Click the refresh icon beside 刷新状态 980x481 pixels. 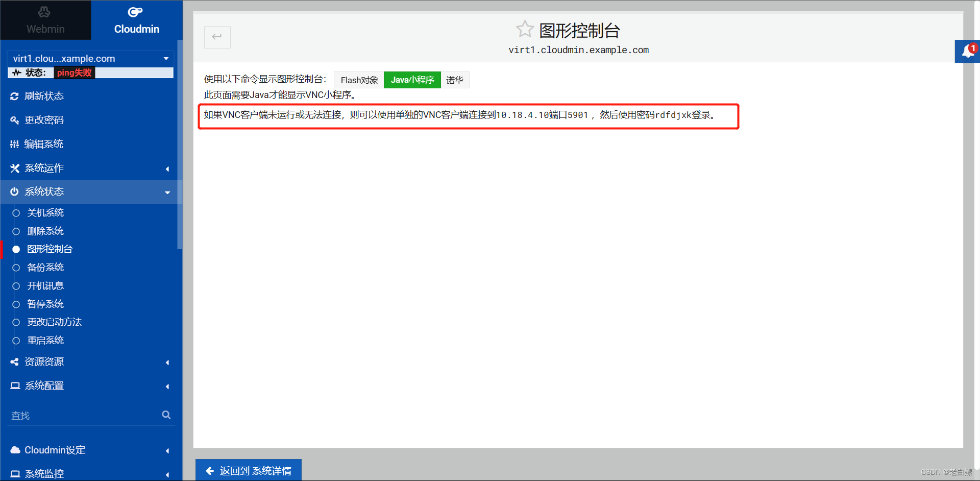pyautogui.click(x=14, y=96)
